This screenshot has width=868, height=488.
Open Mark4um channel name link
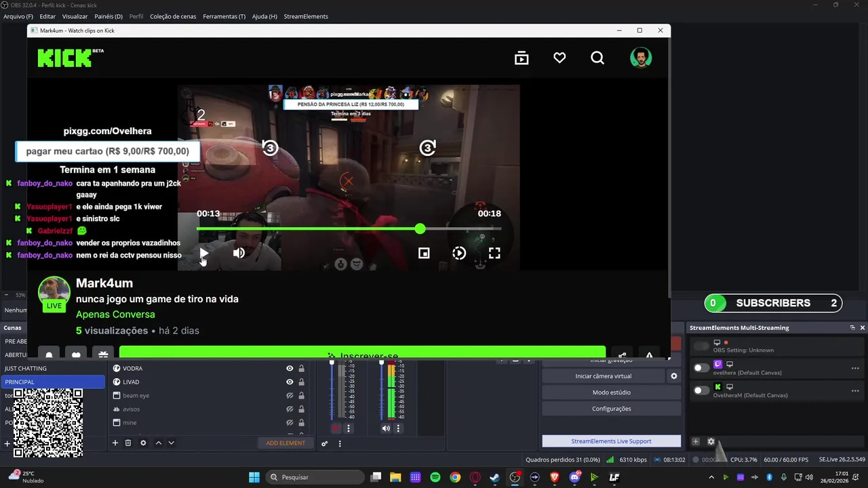point(104,283)
